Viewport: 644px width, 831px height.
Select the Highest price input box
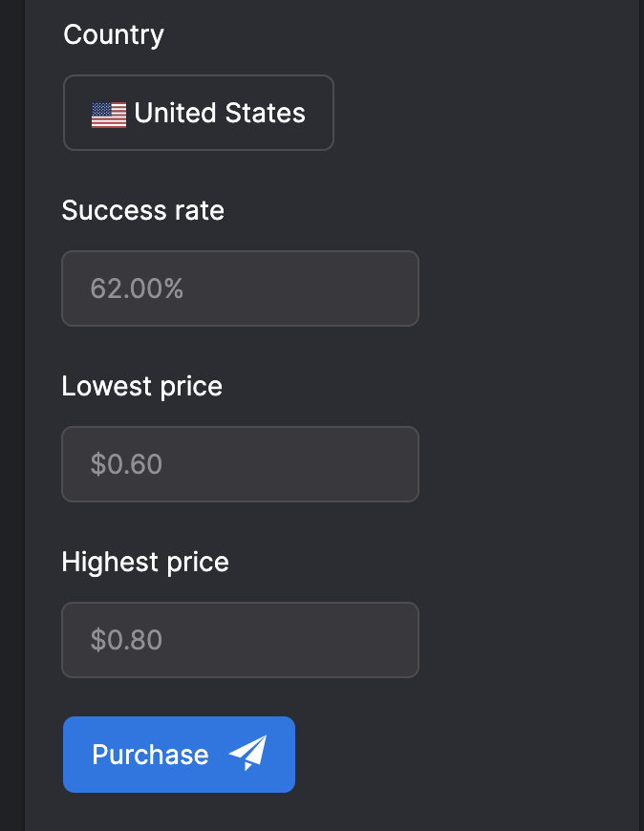point(239,640)
